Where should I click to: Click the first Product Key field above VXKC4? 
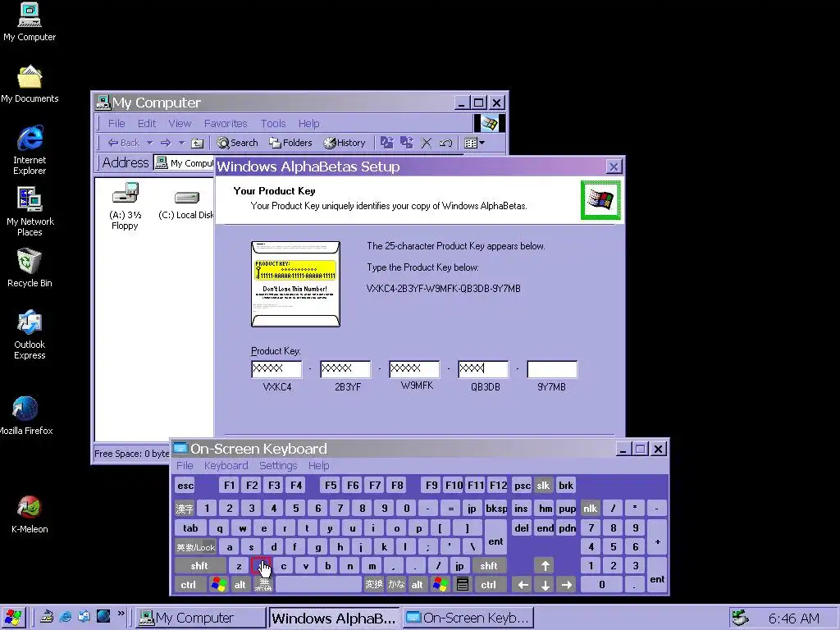pyautogui.click(x=276, y=368)
